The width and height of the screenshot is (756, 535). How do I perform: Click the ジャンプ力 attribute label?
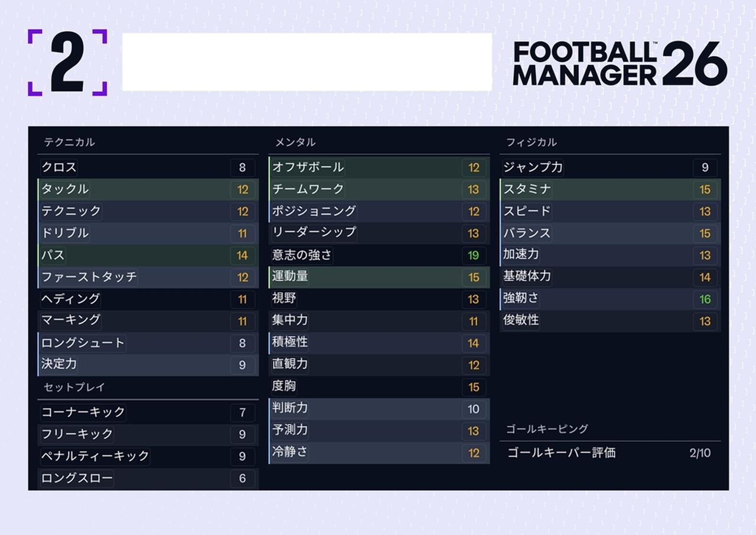point(533,168)
